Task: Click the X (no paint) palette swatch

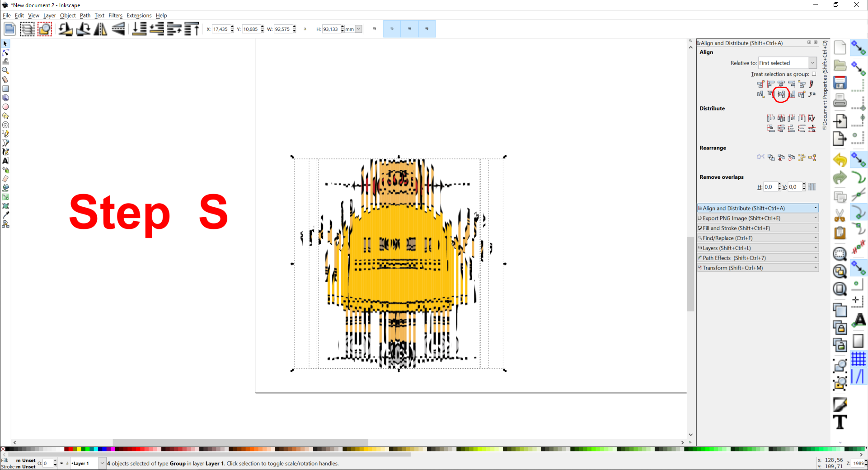Action: pyautogui.click(x=3, y=449)
